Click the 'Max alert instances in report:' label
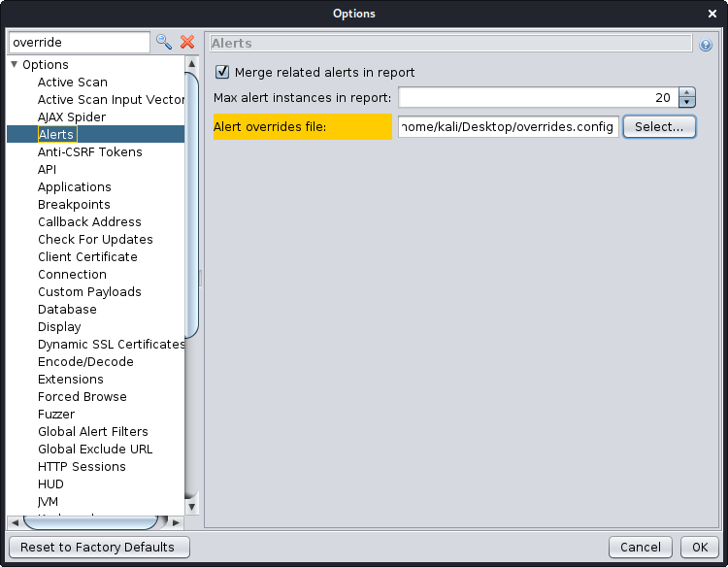This screenshot has height=567, width=728. 302,98
